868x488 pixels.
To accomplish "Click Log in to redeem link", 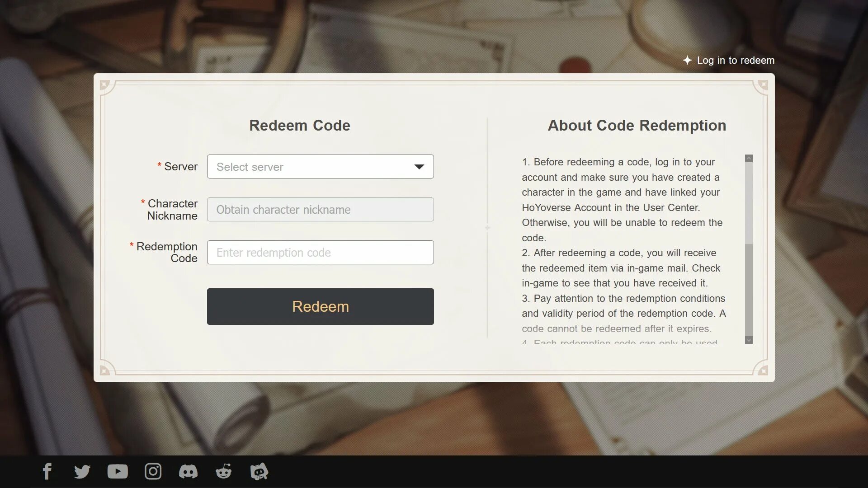I will (728, 60).
